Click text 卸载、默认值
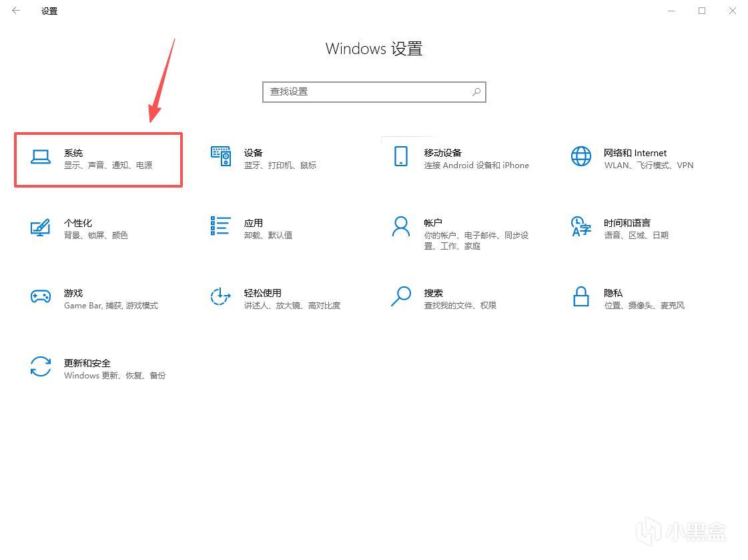The height and width of the screenshot is (560, 748). pos(268,235)
